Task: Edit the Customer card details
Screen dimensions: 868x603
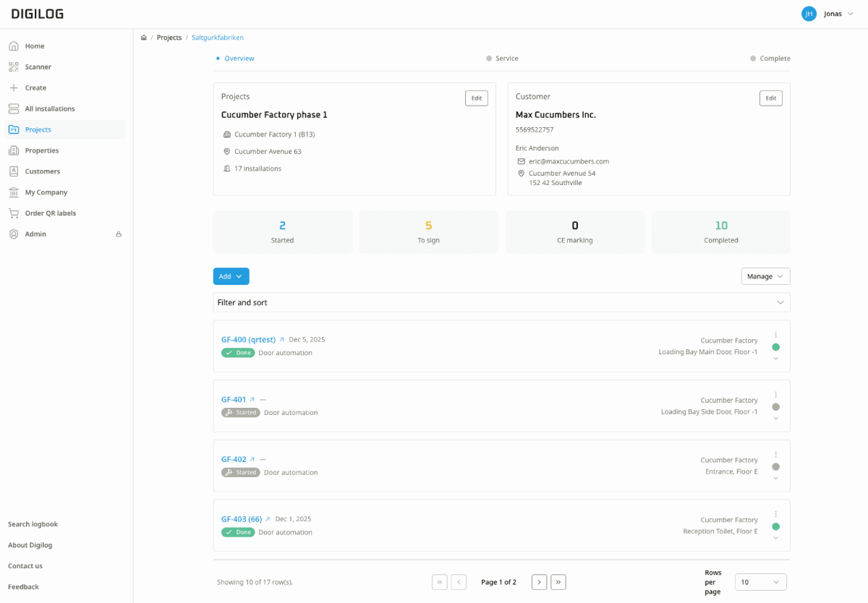Action: [770, 98]
